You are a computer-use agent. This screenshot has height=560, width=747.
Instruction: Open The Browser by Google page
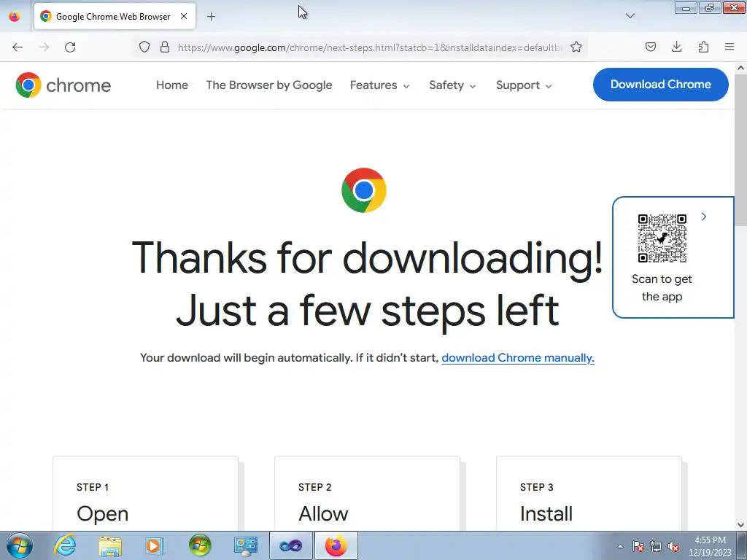(269, 85)
